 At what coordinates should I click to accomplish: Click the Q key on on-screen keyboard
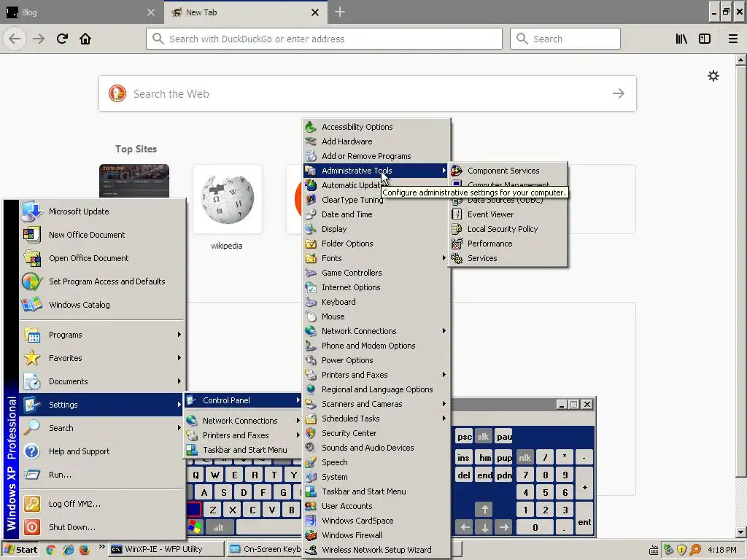click(196, 475)
